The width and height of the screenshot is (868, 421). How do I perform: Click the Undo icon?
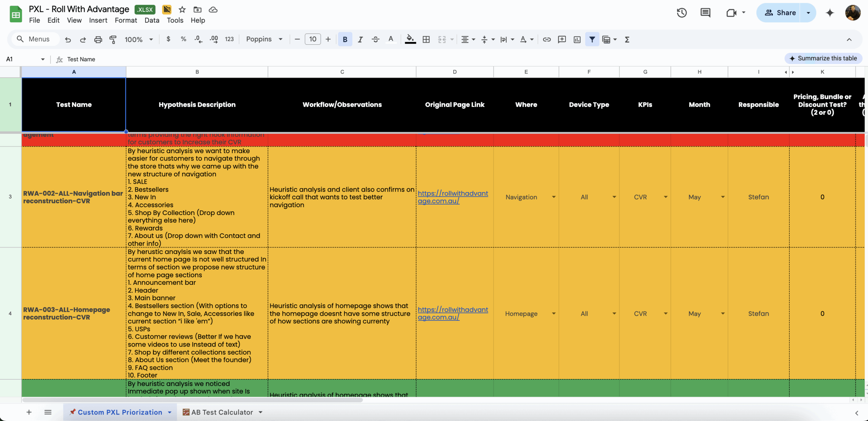coord(68,40)
